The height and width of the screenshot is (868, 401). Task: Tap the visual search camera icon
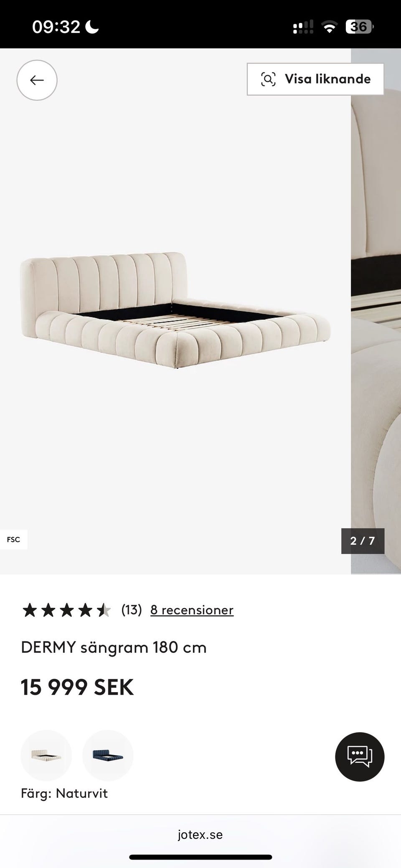point(268,79)
